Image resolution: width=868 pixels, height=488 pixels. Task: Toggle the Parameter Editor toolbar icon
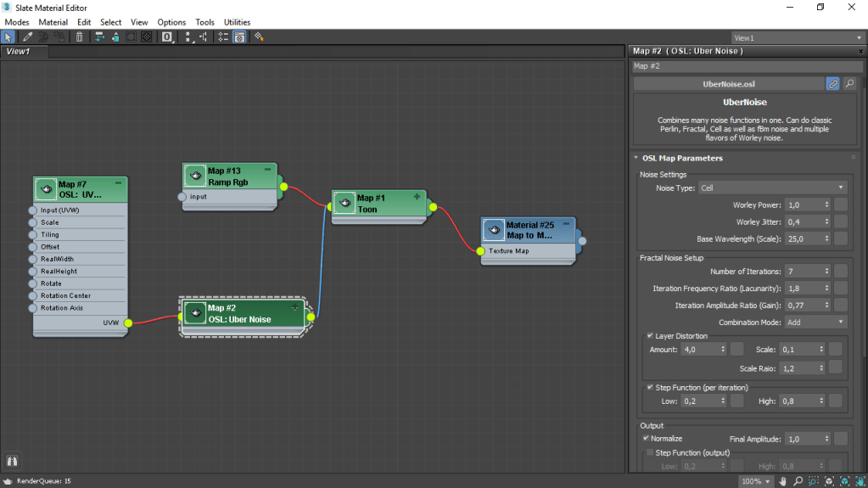pyautogui.click(x=240, y=37)
